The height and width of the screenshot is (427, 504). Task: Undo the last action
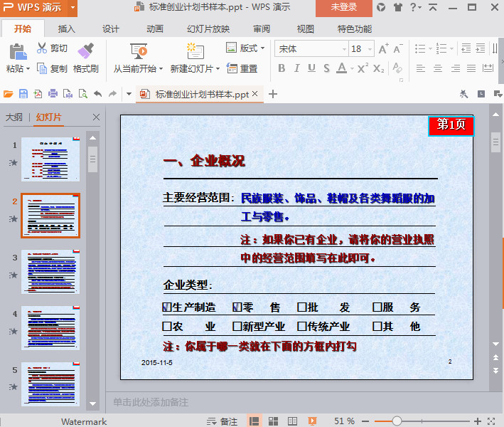97,94
